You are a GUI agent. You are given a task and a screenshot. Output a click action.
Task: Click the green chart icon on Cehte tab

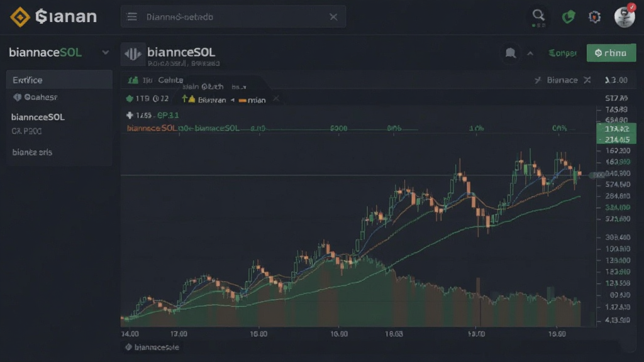[133, 80]
